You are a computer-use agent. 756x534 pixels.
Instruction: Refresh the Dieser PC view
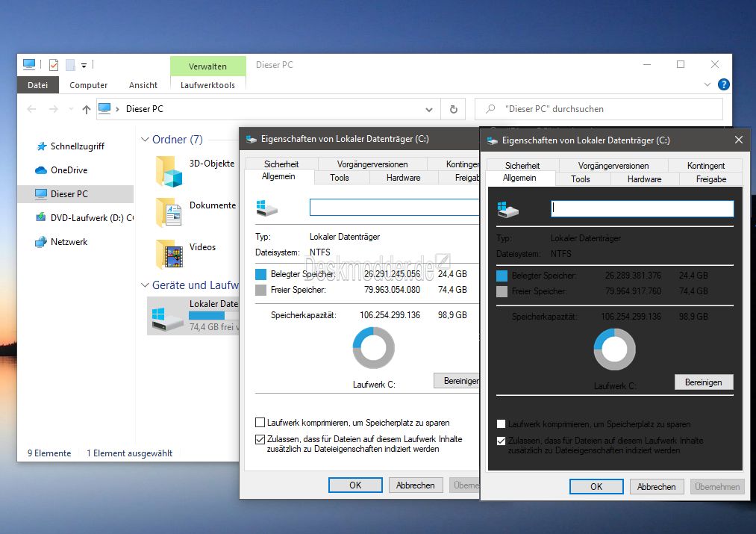tap(453, 110)
